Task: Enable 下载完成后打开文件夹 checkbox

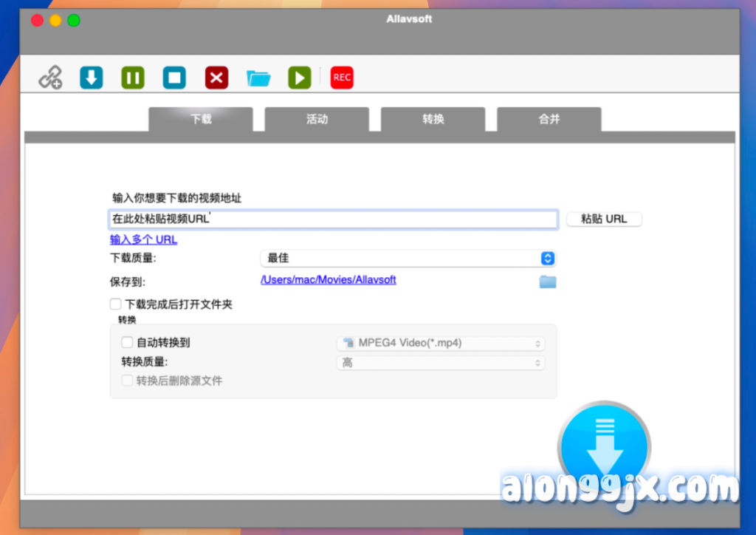Action: [x=116, y=304]
